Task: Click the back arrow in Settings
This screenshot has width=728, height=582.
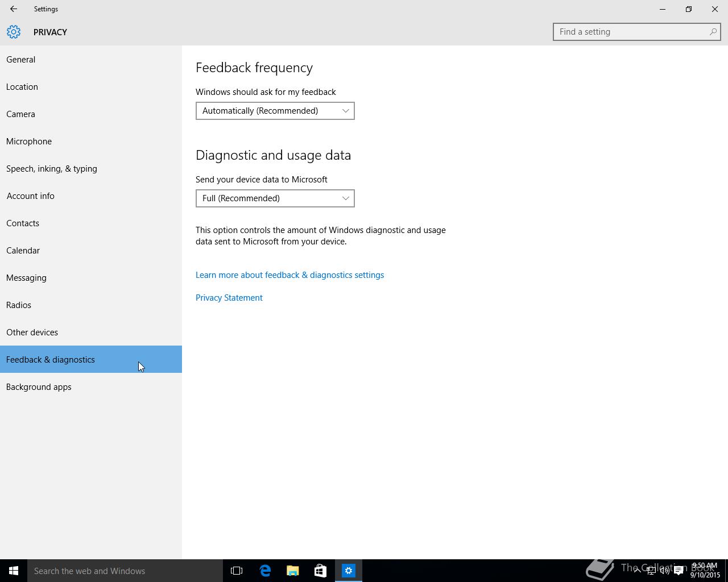Action: pos(14,9)
